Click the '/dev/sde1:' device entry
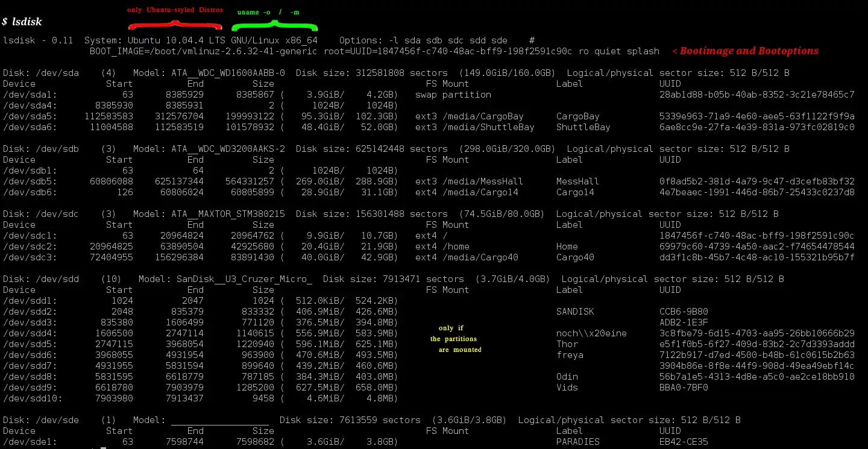The height and width of the screenshot is (449, 868). pos(30,442)
